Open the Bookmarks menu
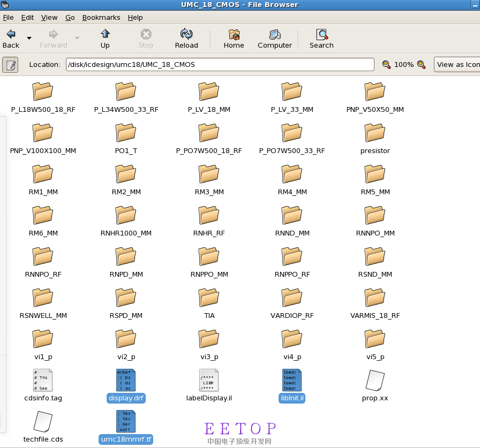Screen dimensions: 480x448 point(101,17)
